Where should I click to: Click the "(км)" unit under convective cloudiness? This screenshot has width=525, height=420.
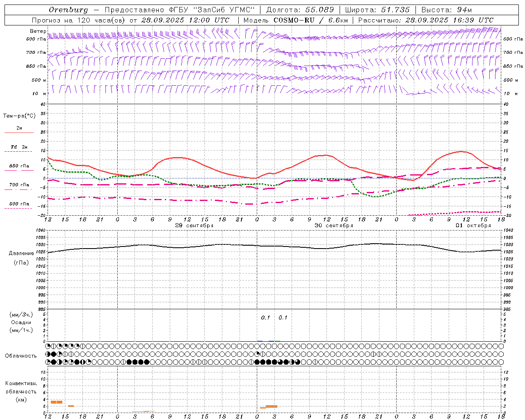(21, 399)
